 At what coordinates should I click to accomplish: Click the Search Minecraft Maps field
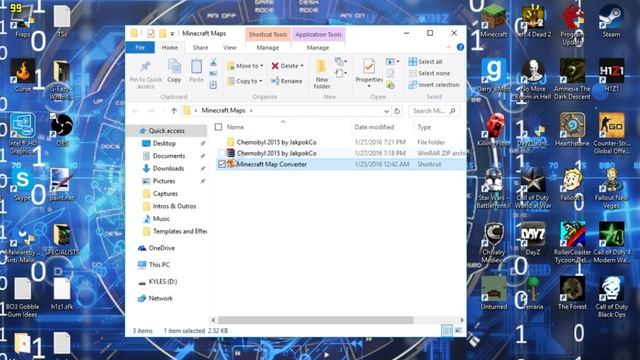pos(433,111)
